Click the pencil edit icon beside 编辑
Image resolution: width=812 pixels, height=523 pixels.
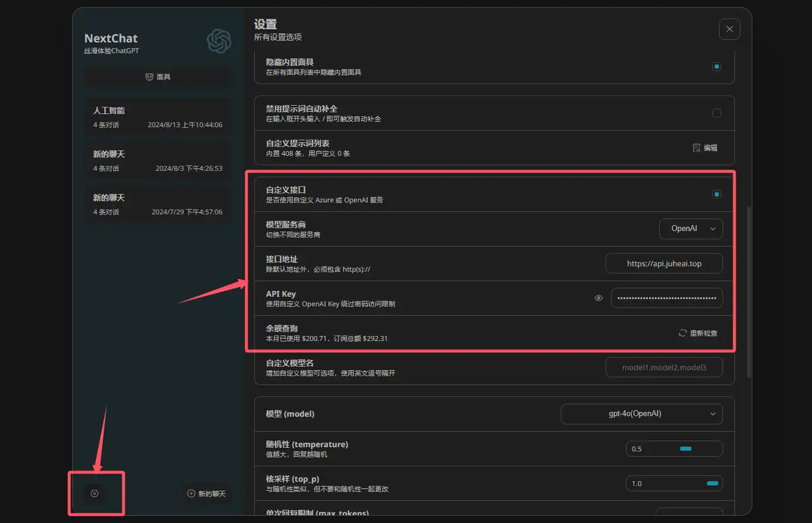coord(696,147)
